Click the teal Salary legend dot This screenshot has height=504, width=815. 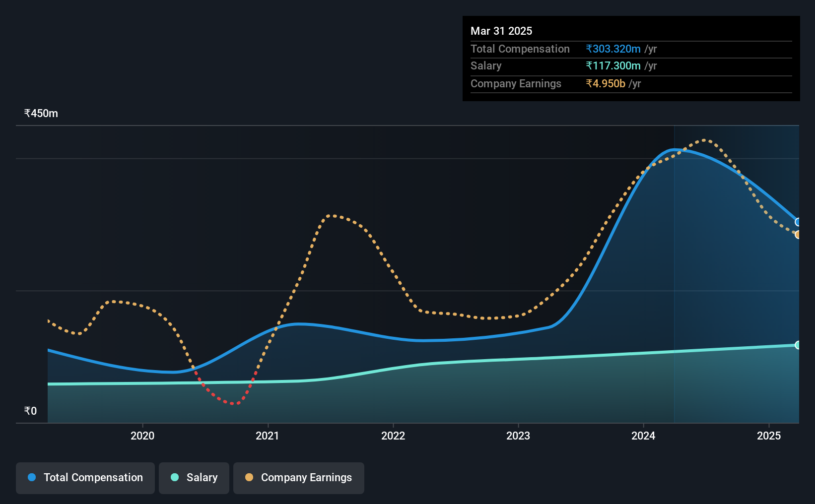pos(175,477)
